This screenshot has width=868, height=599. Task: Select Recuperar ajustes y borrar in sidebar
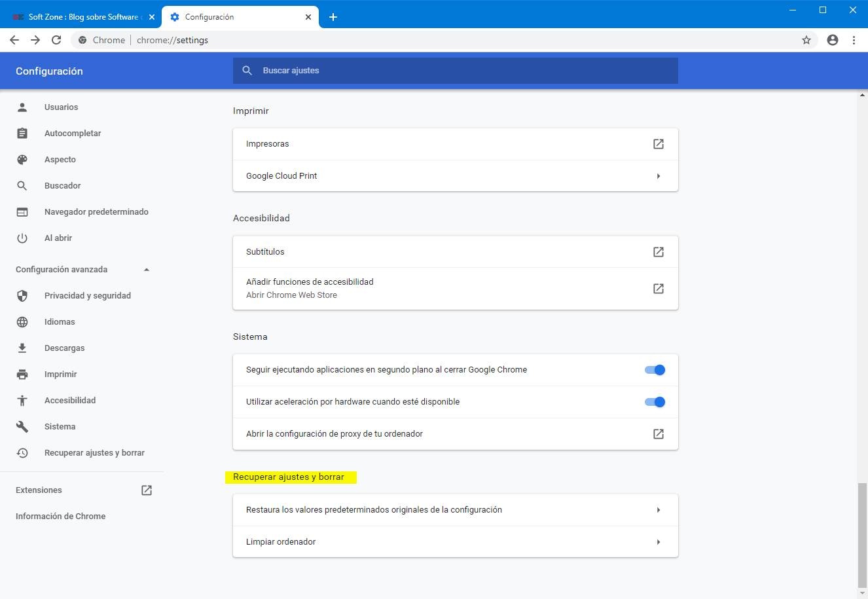click(94, 453)
